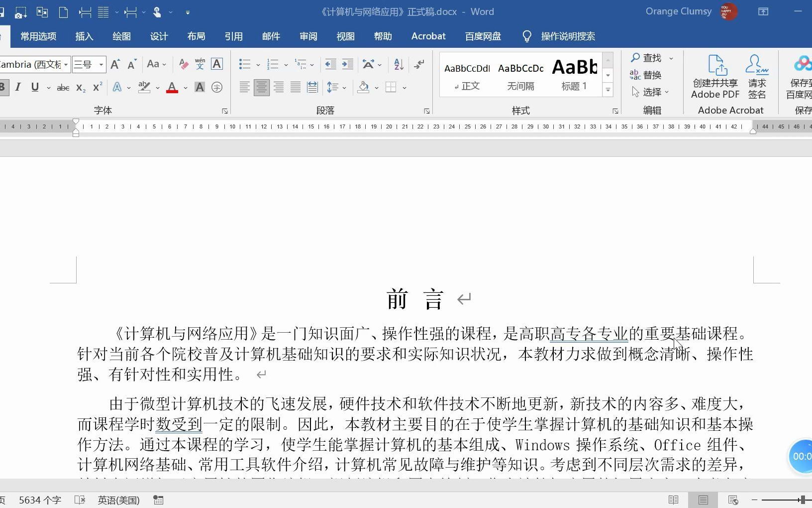Toggle italic formatting
The height and width of the screenshot is (508, 812).
(18, 87)
